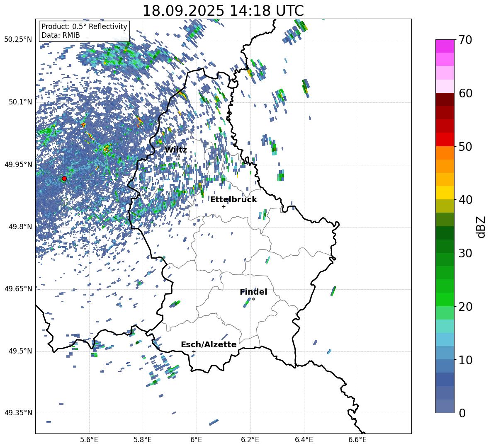The height and width of the screenshot is (448, 491).
Task: Click the 6.4°E longitude label
Action: click(x=304, y=440)
